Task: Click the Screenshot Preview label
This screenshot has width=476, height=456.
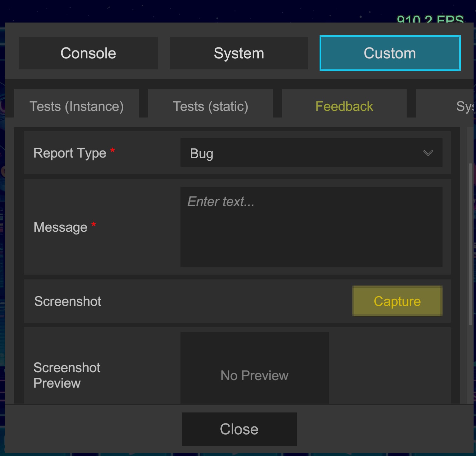Action: (x=67, y=375)
